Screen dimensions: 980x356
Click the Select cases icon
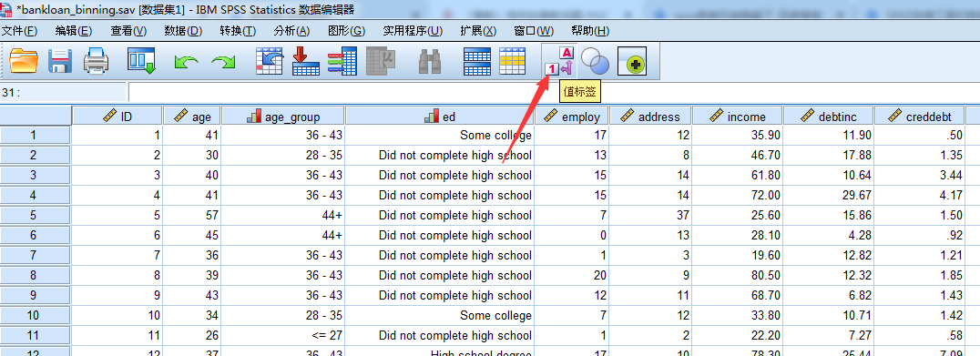(512, 61)
